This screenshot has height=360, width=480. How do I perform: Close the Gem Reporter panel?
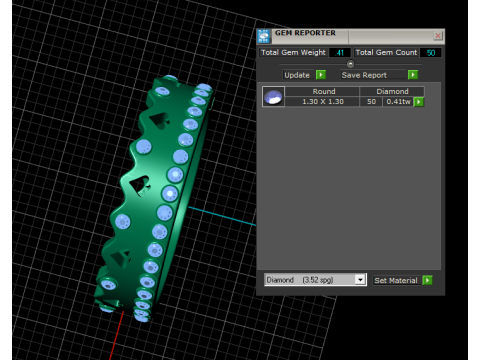point(438,36)
